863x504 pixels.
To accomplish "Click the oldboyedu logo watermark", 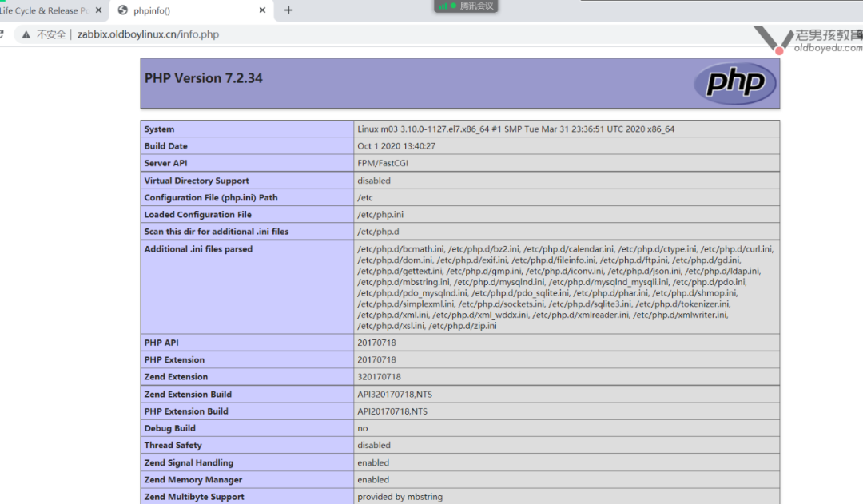I will click(x=808, y=39).
